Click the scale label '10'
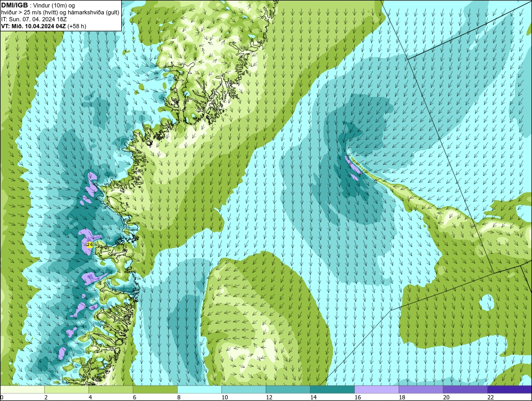The image size is (532, 401). pyautogui.click(x=225, y=398)
